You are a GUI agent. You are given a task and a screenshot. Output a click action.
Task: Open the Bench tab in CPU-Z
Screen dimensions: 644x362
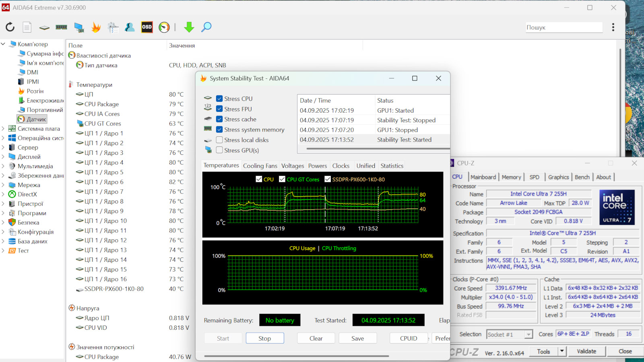[x=582, y=177]
